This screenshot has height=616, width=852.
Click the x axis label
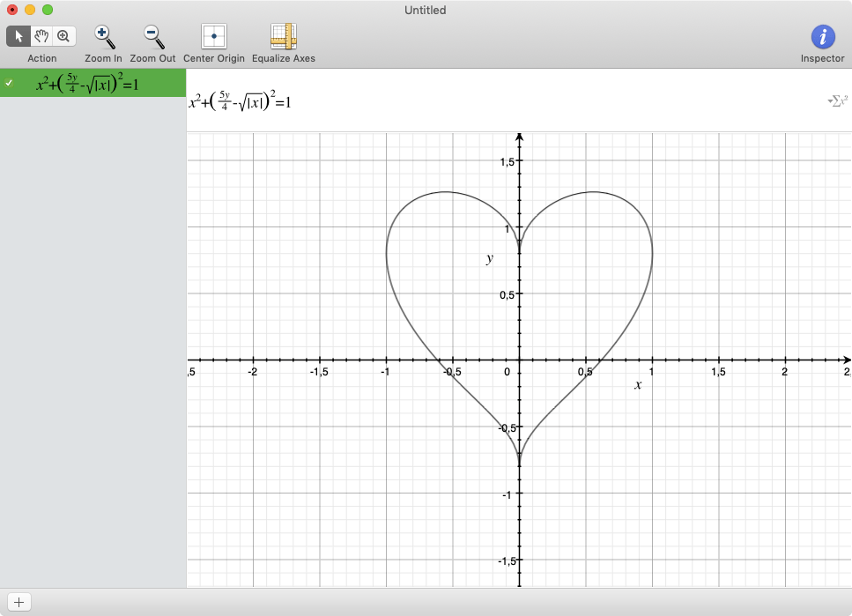(x=638, y=385)
